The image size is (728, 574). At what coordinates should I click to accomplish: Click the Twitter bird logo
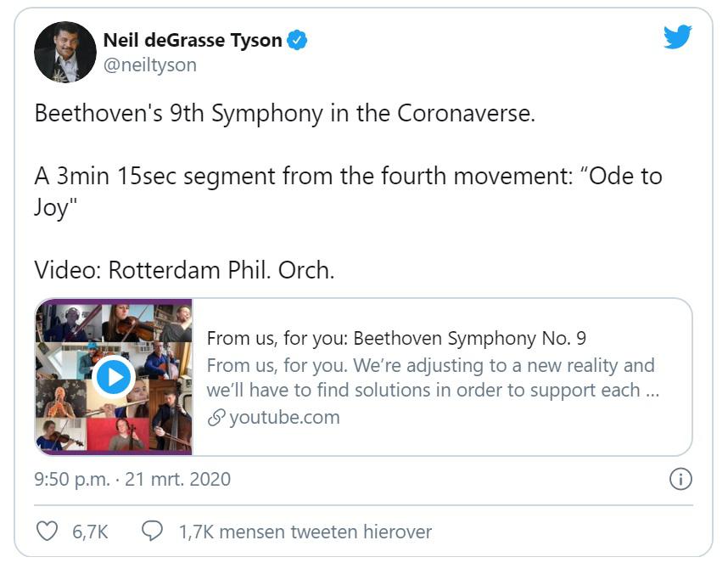point(677,38)
